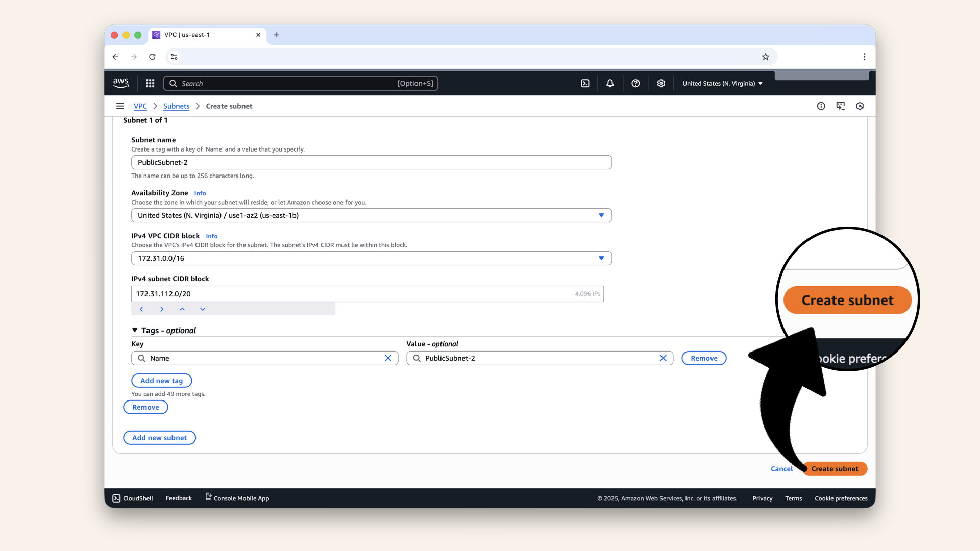Click the CloudShell icon in the footer
This screenshot has width=980, height=551.
(117, 498)
